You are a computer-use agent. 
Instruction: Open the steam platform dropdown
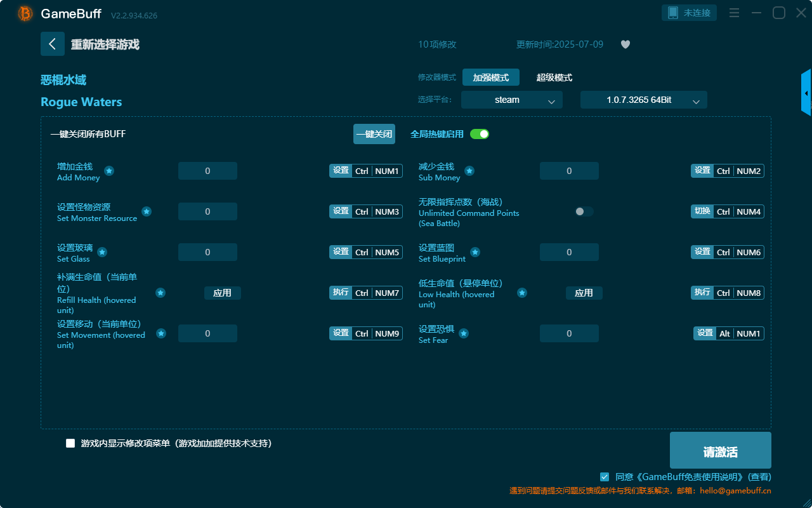coord(511,100)
